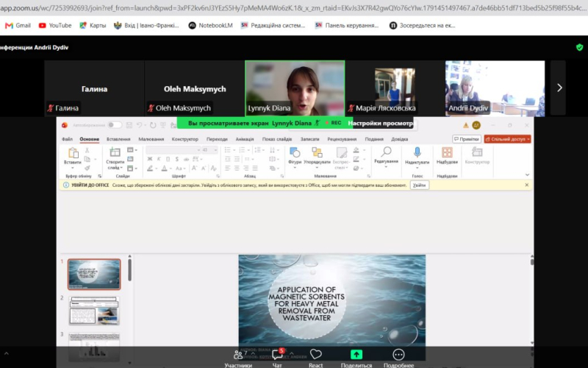The width and height of the screenshot is (588, 368).
Task: Click the Увійти sign-in button
Action: (x=419, y=185)
